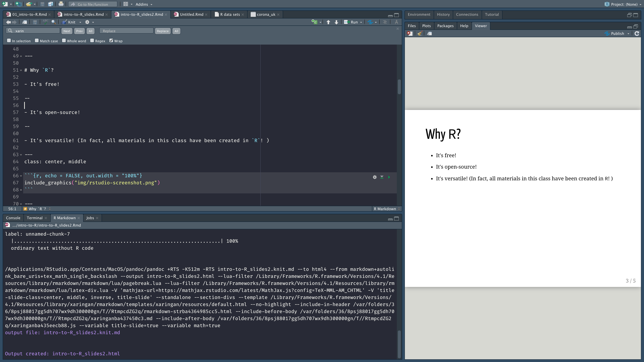Click the Next search button

click(67, 31)
